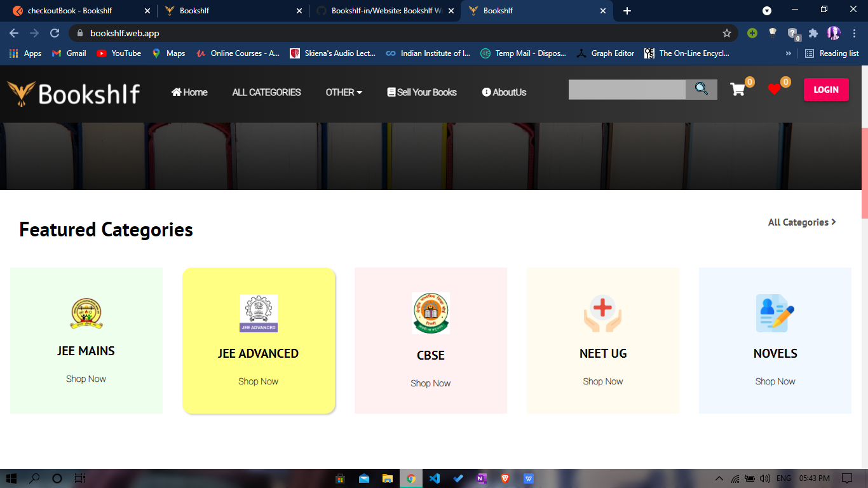Open the Reading list
The image size is (868, 488).
click(832, 53)
